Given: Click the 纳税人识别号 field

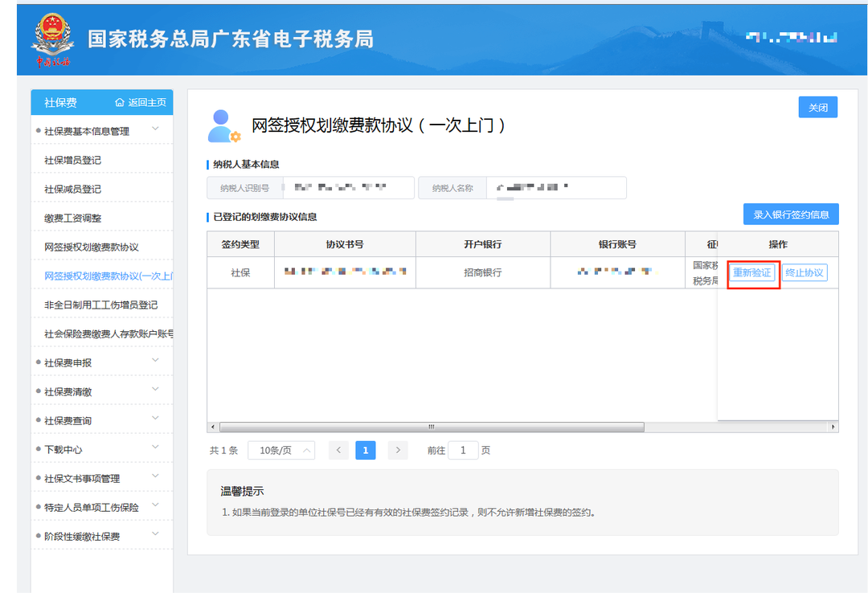Looking at the screenshot, I should [349, 188].
